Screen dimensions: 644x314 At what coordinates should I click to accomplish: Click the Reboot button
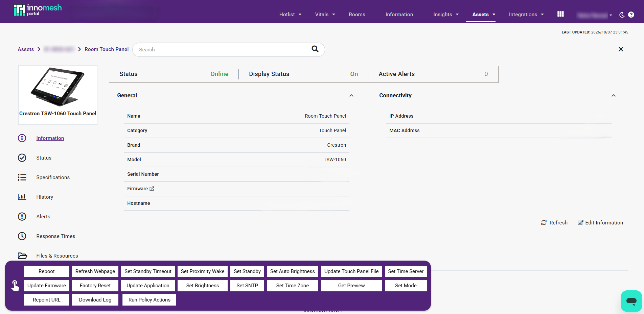47,271
